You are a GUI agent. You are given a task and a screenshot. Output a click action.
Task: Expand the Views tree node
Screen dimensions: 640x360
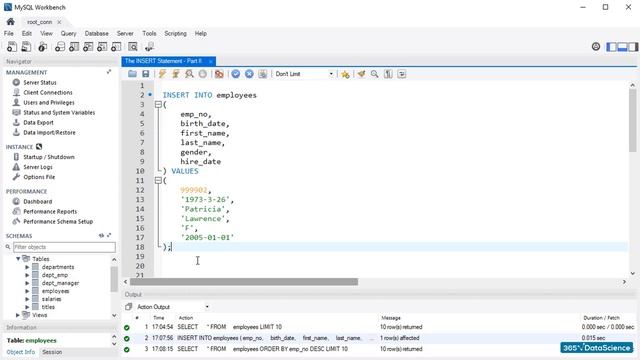tap(18, 315)
